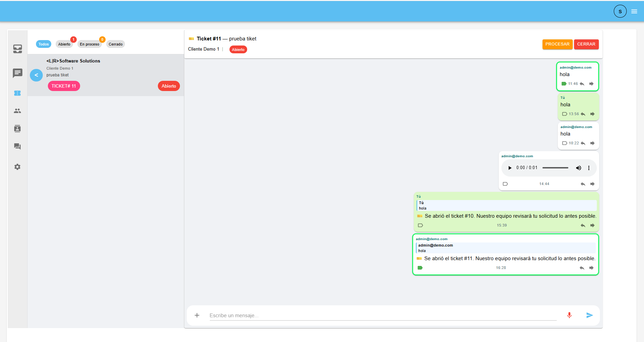
Task: Click the CERRAR button
Action: coord(586,44)
